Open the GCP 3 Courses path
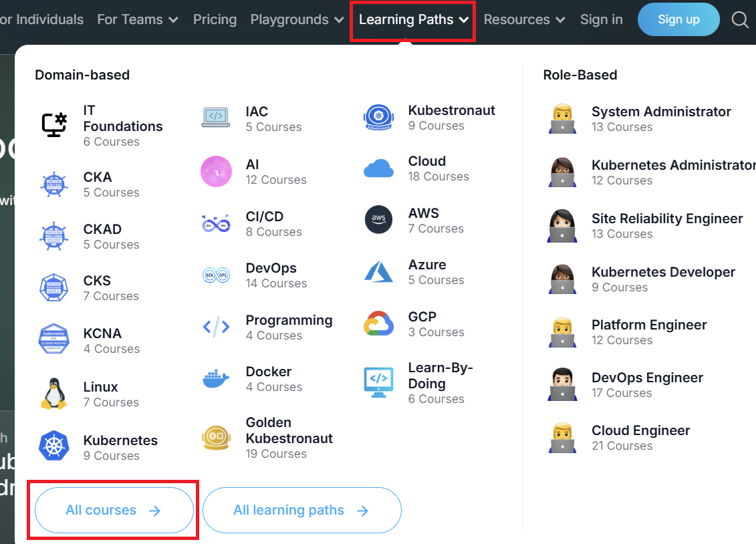756x544 pixels. coord(414,324)
